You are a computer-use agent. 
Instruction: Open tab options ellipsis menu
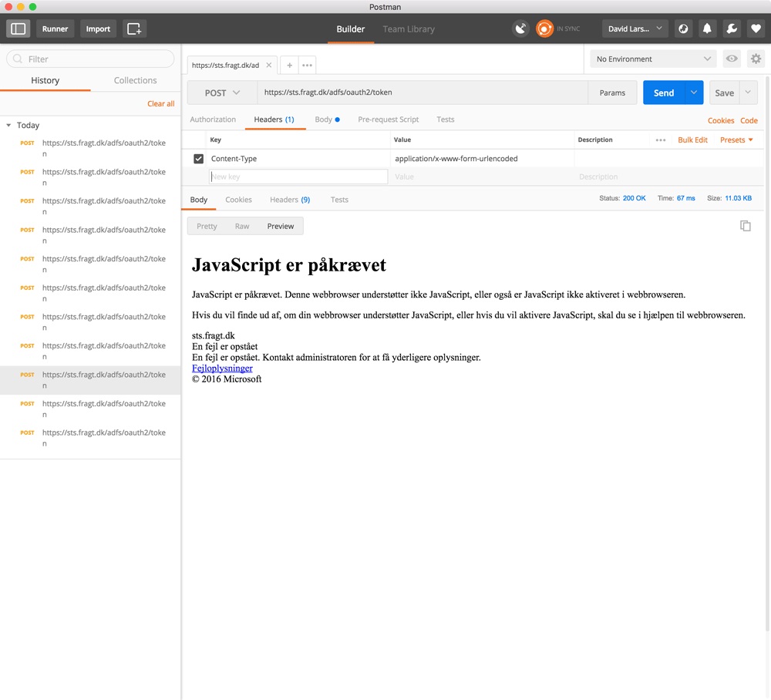point(308,65)
